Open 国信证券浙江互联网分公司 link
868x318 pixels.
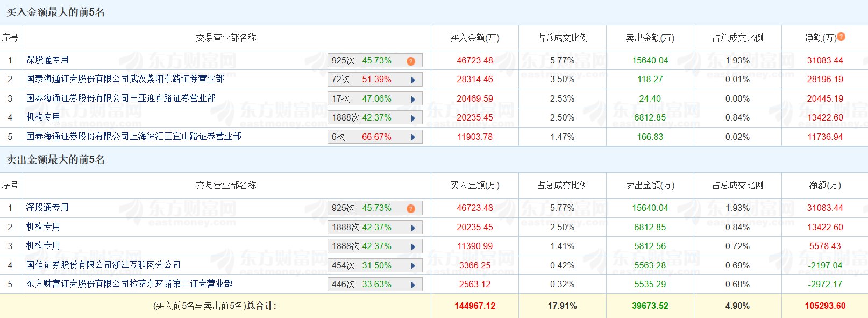103,265
